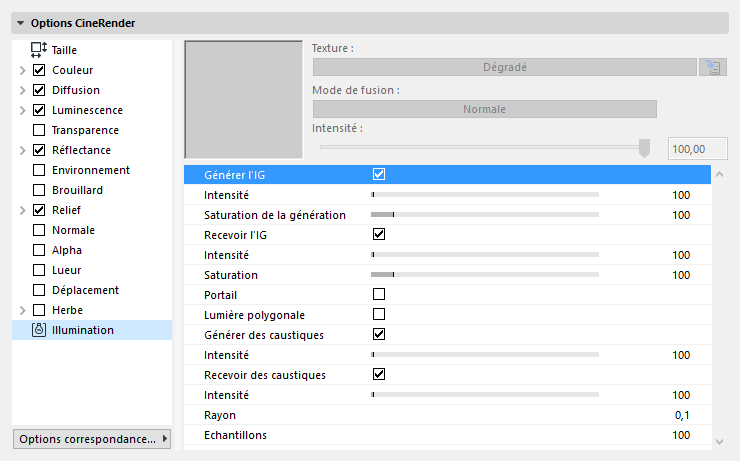This screenshot has width=740, height=461.
Task: Click the texture preview thumbnail
Action: click(x=244, y=99)
